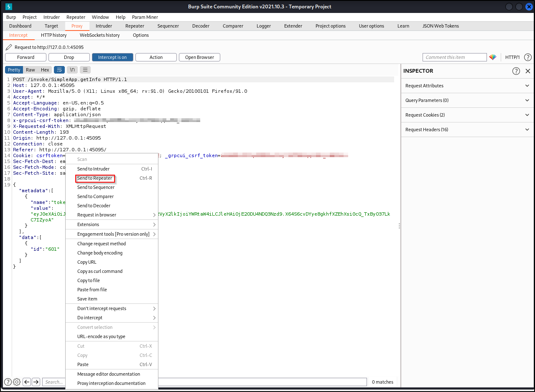Open the help icon beside HTTP/1
Viewport: 535px width, 392px height.
pyautogui.click(x=527, y=57)
